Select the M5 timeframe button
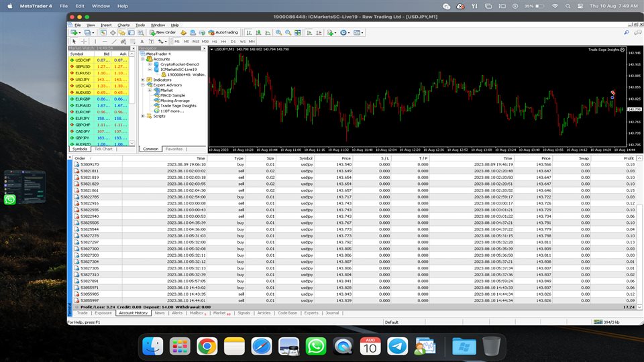The image size is (644, 362). (x=186, y=42)
